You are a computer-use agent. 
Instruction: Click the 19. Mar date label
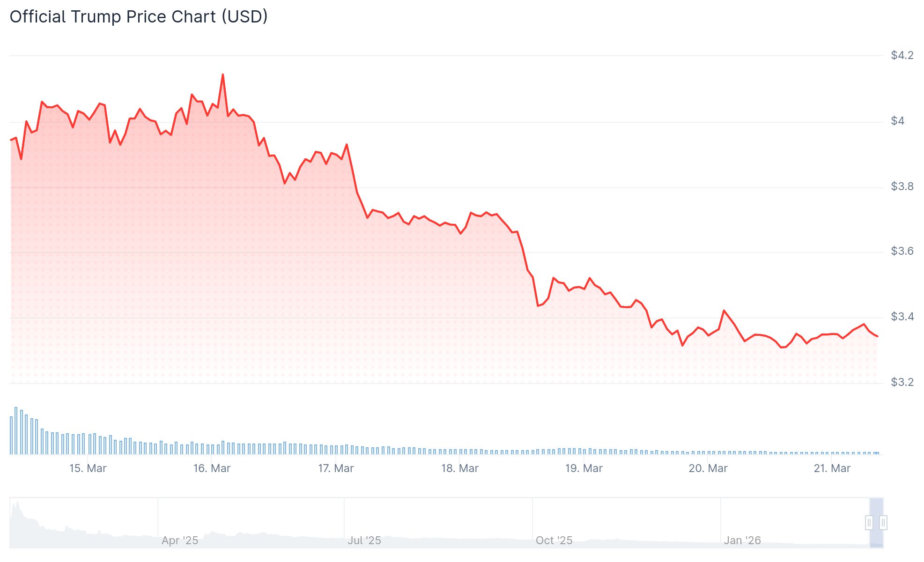coord(584,468)
